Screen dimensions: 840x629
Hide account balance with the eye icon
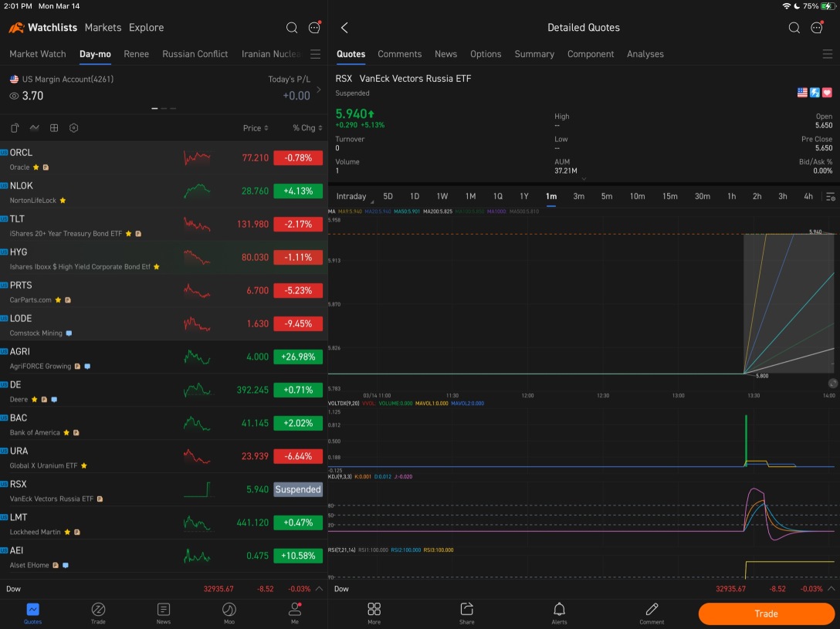[15, 96]
